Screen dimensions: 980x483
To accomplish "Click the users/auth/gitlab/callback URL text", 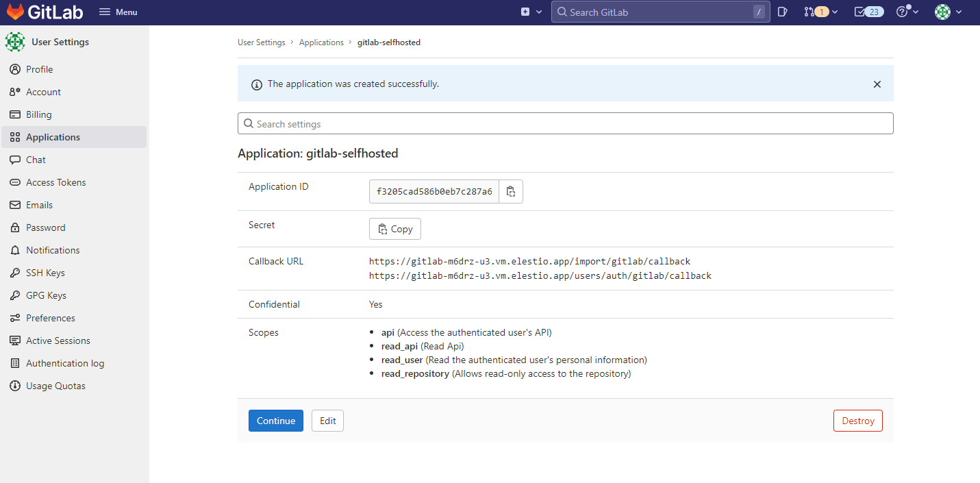I will 540,275.
